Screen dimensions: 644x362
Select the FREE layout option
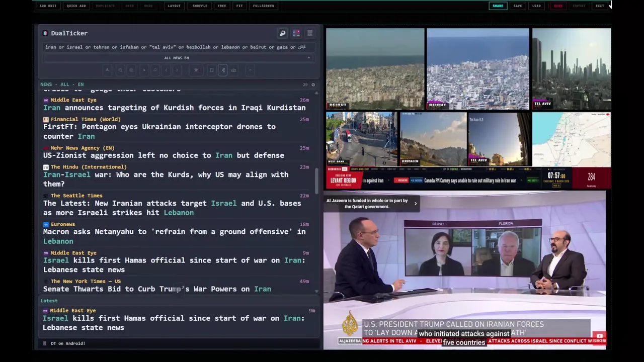click(222, 6)
